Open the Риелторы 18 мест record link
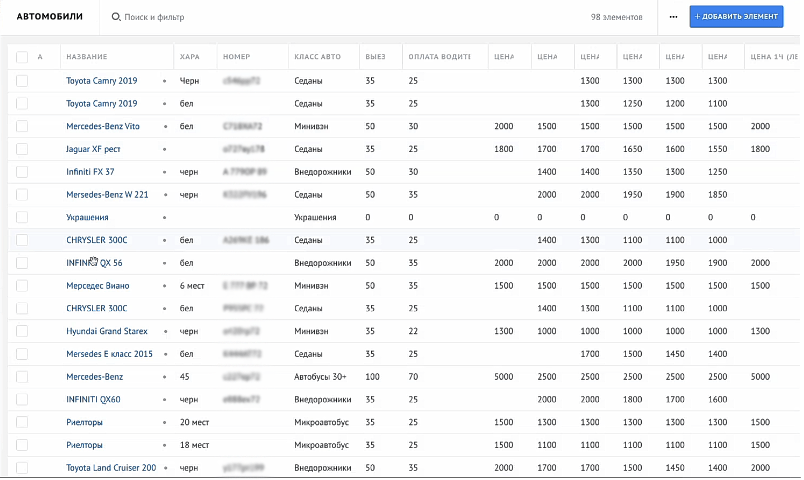The height and width of the screenshot is (480, 804). pos(84,445)
